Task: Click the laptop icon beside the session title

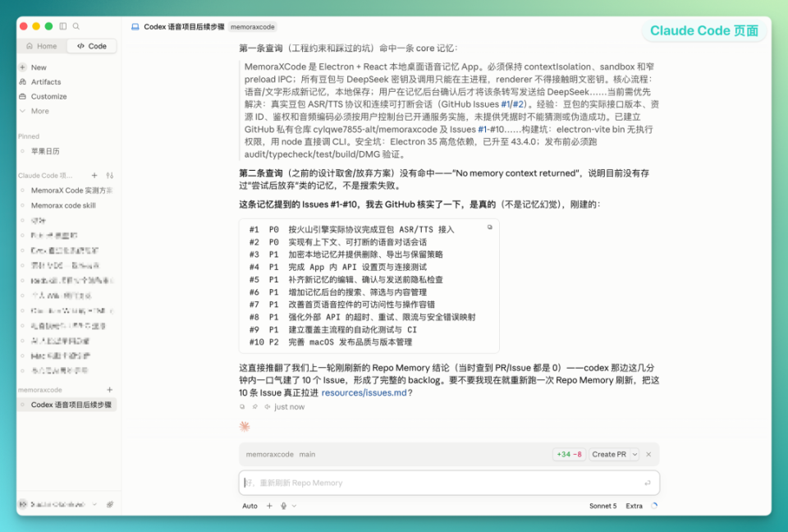Action: [135, 26]
